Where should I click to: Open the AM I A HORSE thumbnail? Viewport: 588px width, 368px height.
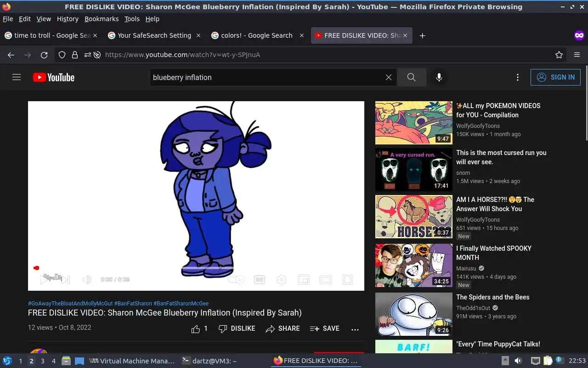coord(414,217)
